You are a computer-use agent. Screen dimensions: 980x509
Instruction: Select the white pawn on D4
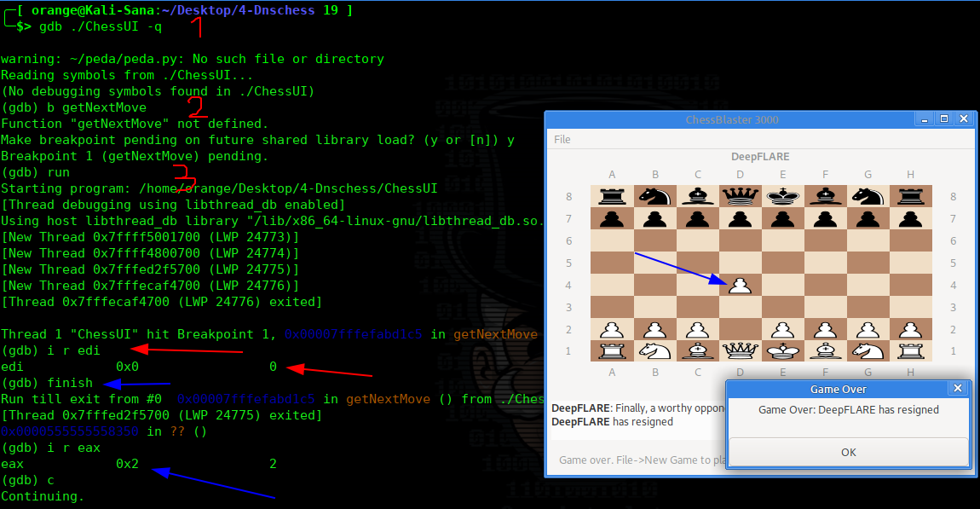pyautogui.click(x=740, y=286)
